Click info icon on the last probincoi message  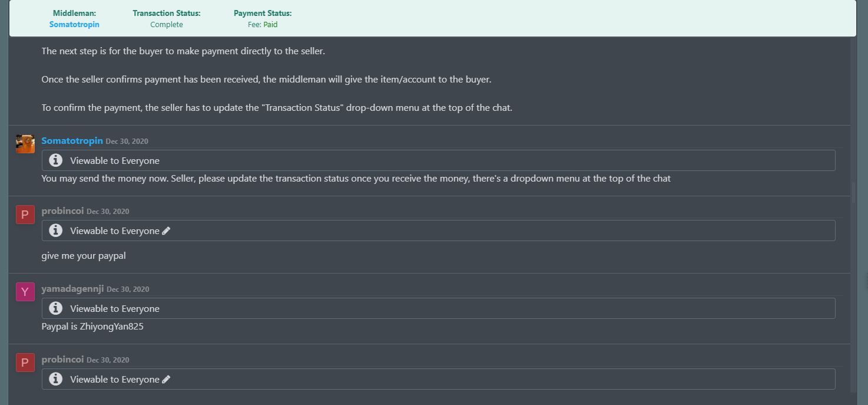tap(56, 379)
